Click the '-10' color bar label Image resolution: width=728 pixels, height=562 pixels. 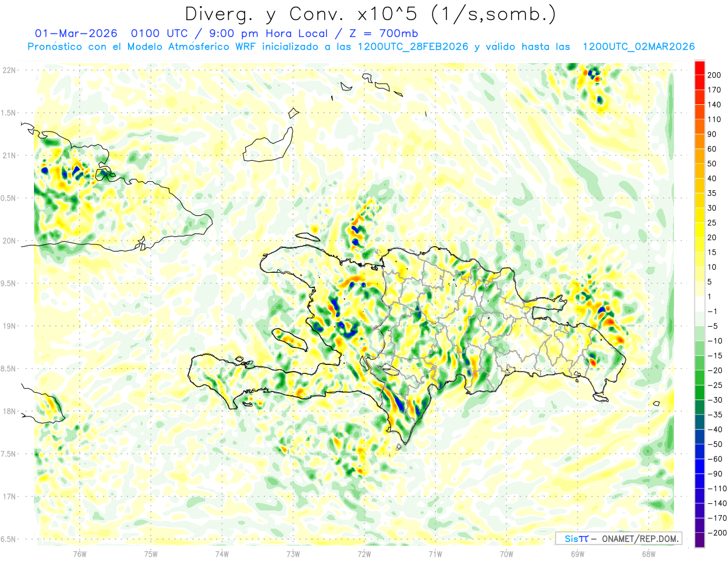[715, 341]
